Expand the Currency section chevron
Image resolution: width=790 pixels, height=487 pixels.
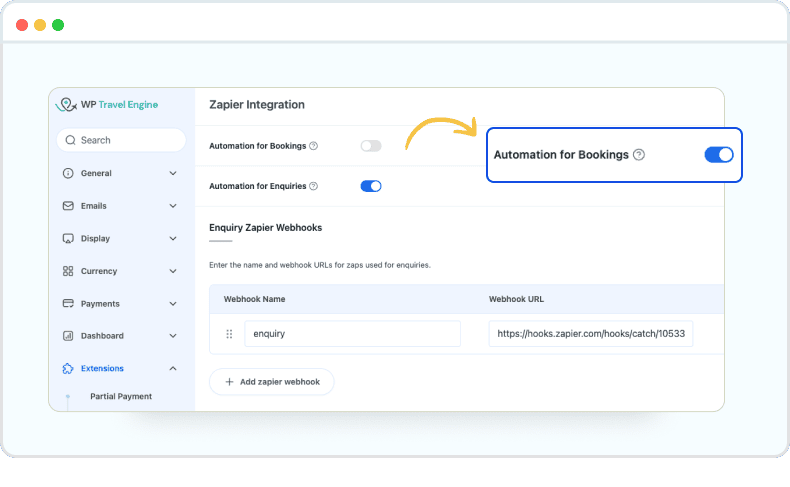pyautogui.click(x=173, y=271)
